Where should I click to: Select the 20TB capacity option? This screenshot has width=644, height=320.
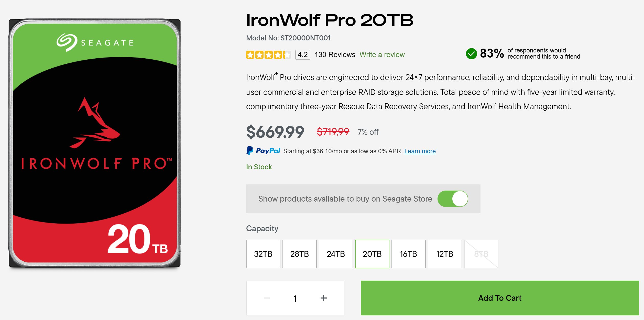click(372, 254)
